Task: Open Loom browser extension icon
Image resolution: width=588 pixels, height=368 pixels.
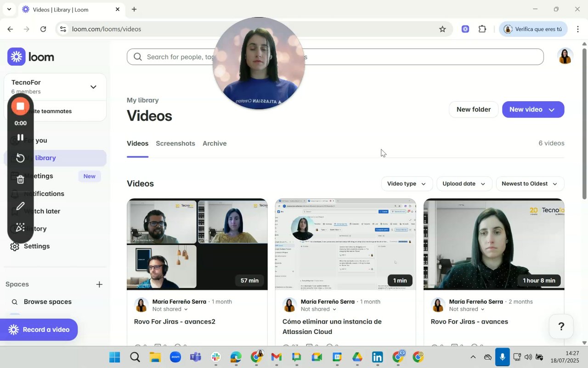Action: coord(465,29)
